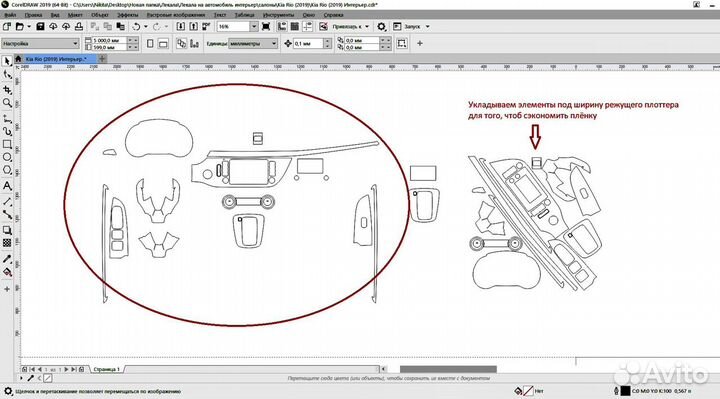Click the black outline color swatch
720x399 pixels.
[x=625, y=391]
